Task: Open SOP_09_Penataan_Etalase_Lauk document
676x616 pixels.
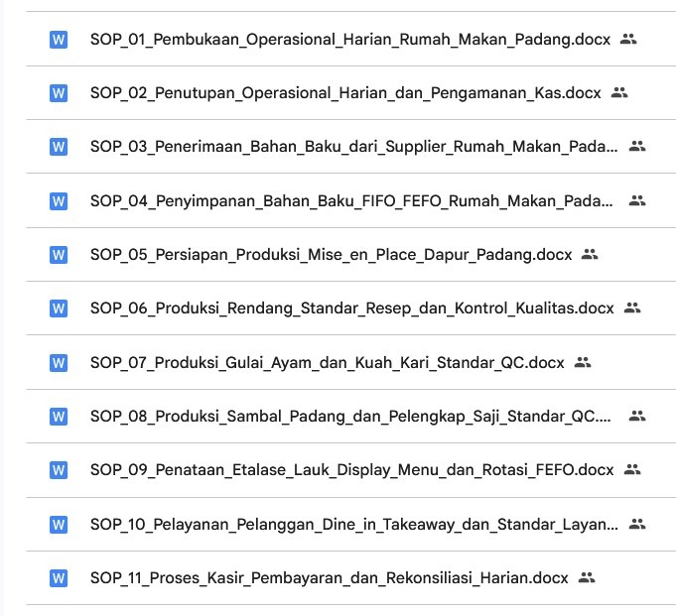Action: click(x=351, y=470)
